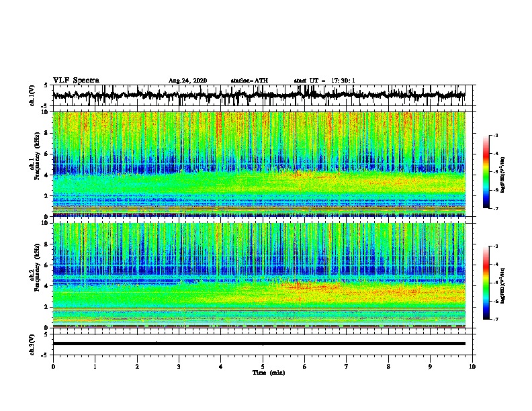This screenshot has height=411, width=532.
Task: Click the "-7" label on ch.2 colorbar
Action: 495,319
